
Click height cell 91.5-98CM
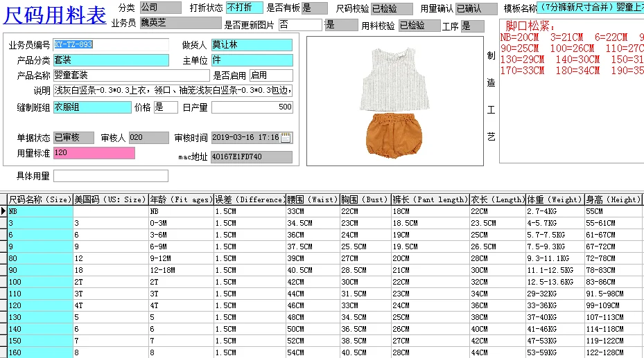[613, 294]
